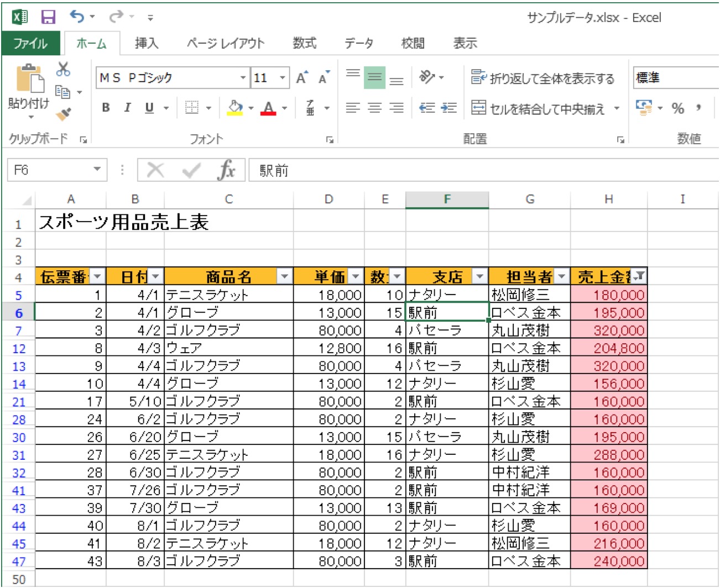Open the 日付 column filter dropdown

[156, 276]
